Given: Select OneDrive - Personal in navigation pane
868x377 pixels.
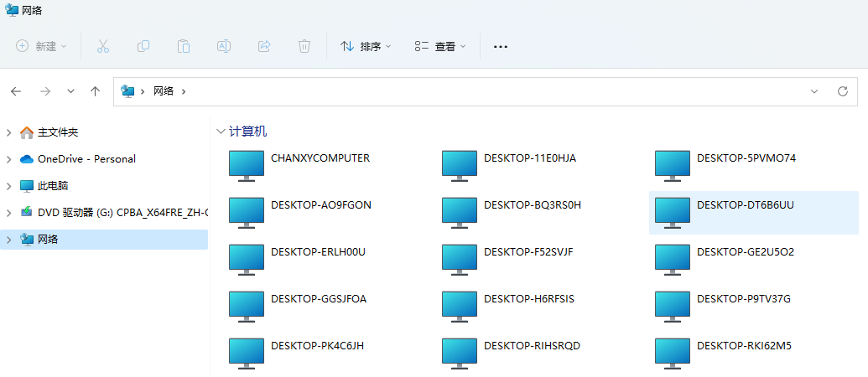Looking at the screenshot, I should click(86, 159).
